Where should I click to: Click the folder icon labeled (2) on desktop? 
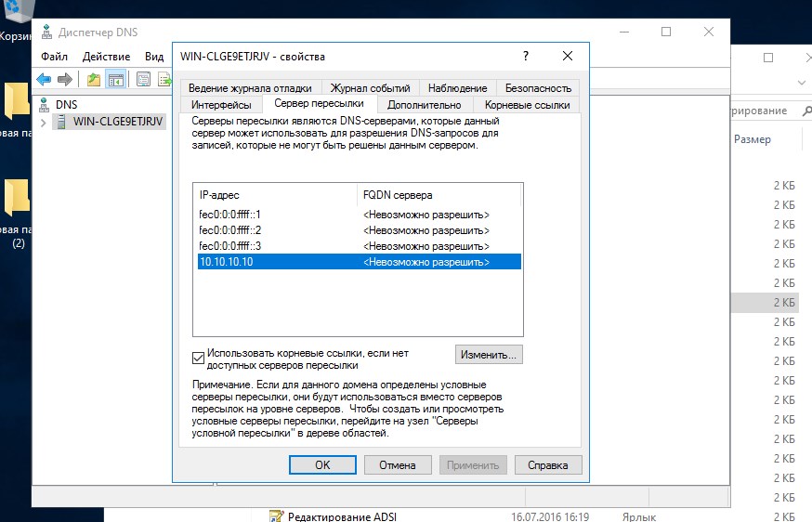(17, 198)
